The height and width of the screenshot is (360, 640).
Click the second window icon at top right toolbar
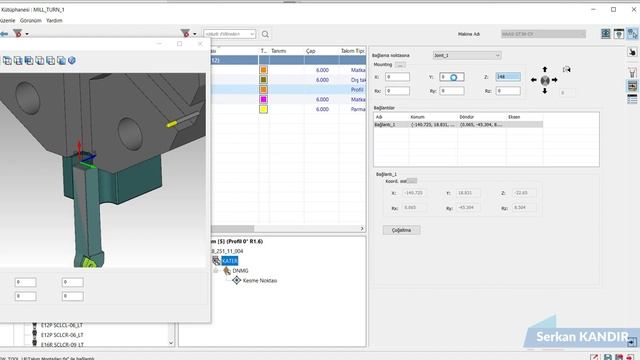(x=619, y=34)
